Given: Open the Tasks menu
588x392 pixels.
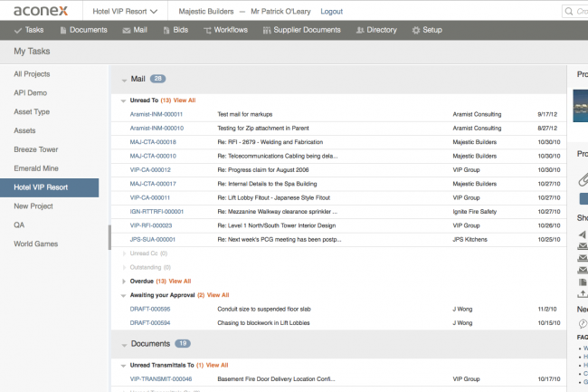Looking at the screenshot, I should pos(29,30).
